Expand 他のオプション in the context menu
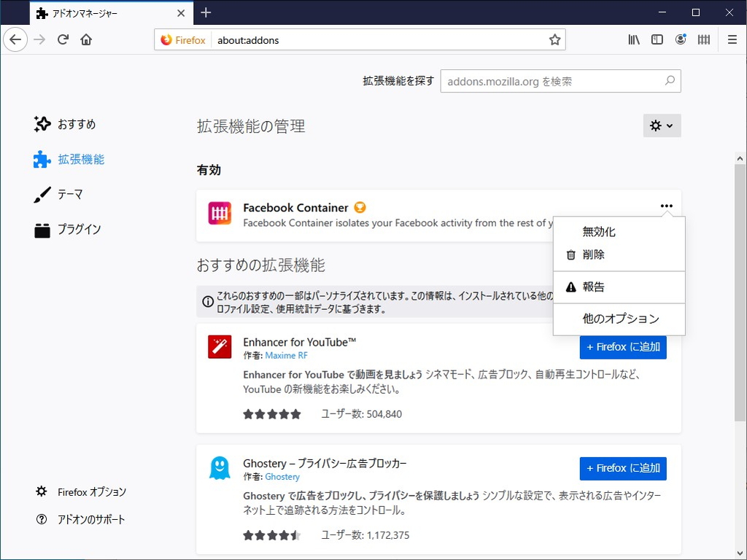Viewport: 747px width, 560px height. tap(619, 319)
